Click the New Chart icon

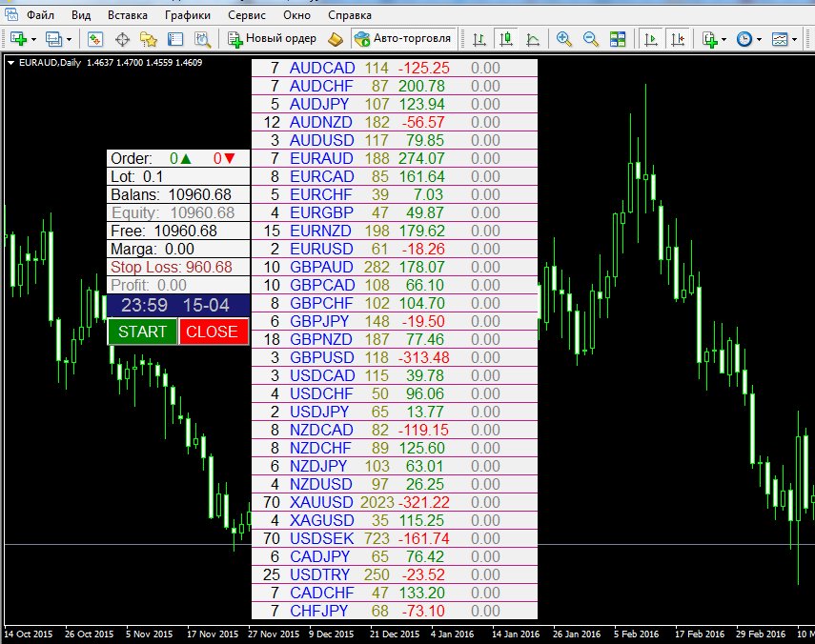pyautogui.click(x=18, y=39)
